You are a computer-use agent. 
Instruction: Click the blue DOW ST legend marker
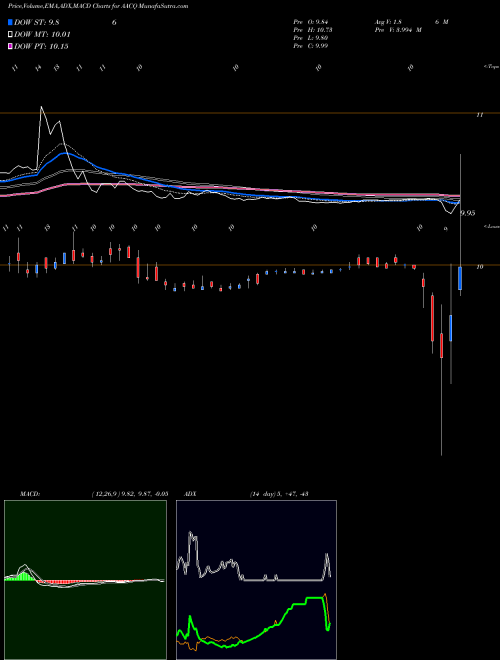(x=10, y=22)
